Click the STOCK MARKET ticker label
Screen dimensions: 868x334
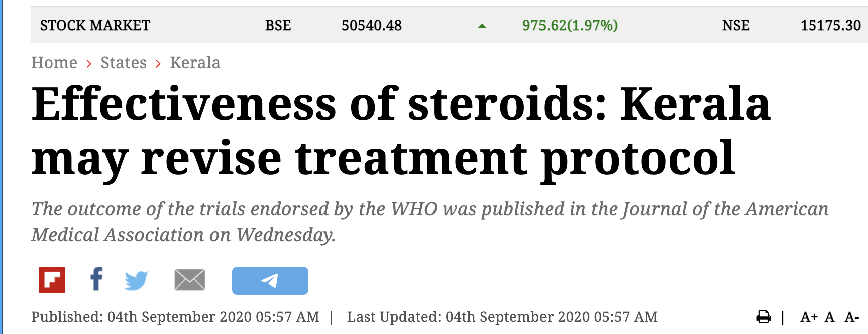(x=95, y=25)
